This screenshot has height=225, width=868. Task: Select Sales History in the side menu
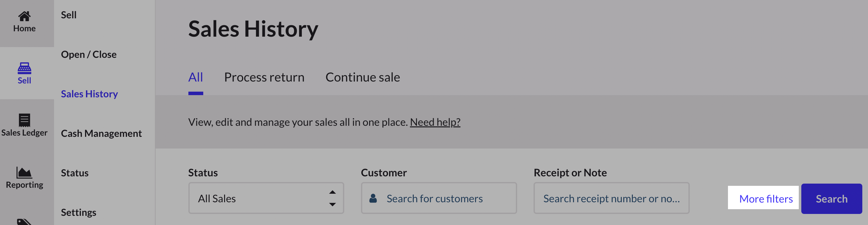(x=89, y=94)
